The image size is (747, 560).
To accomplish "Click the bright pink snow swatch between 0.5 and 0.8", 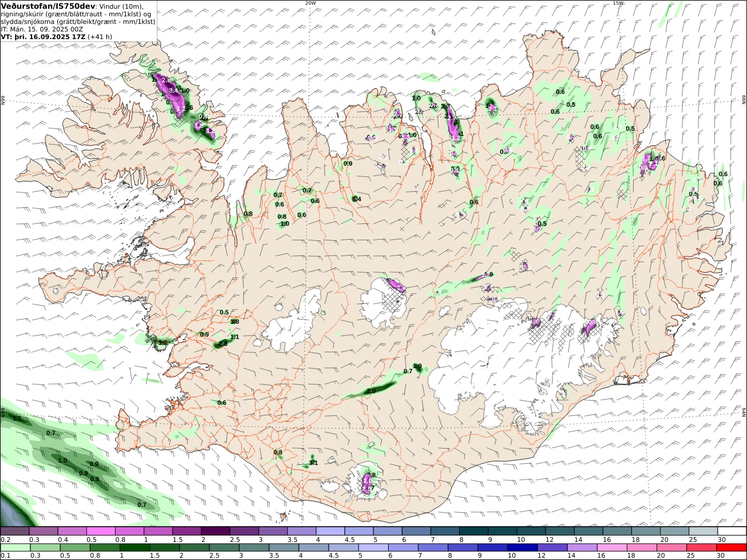I will point(101,531).
